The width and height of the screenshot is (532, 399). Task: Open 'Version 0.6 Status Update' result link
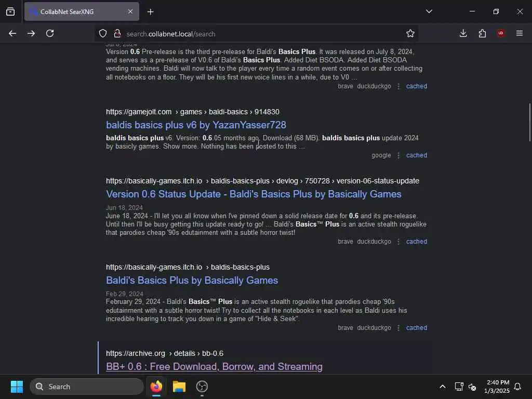(x=254, y=194)
